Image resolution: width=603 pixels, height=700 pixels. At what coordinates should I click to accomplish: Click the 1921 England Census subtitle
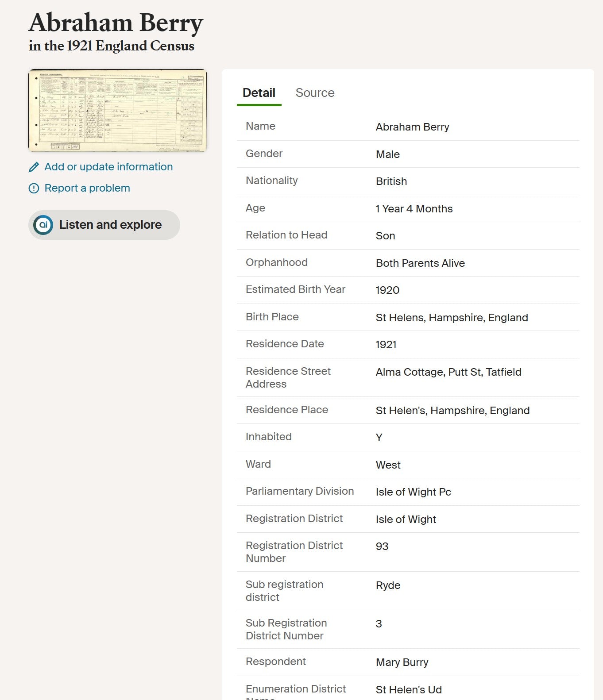click(111, 46)
